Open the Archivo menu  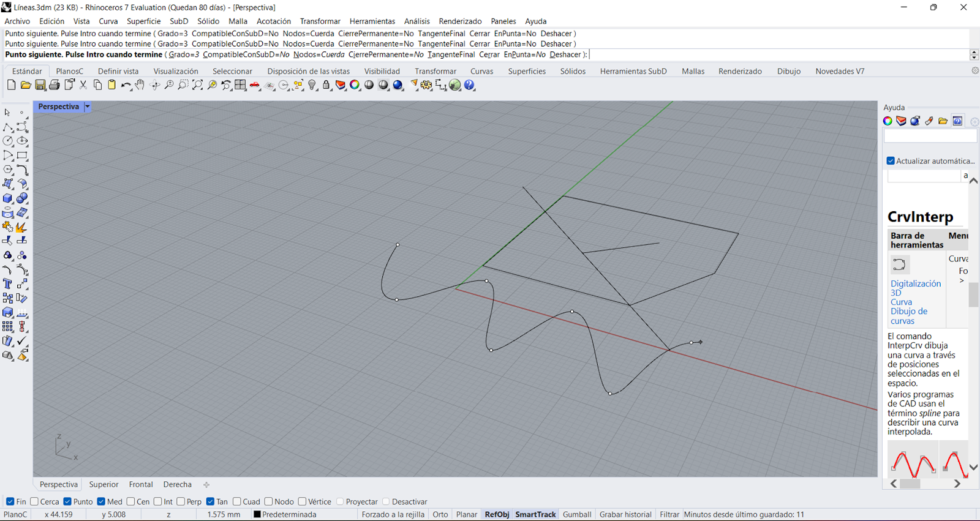coord(17,21)
